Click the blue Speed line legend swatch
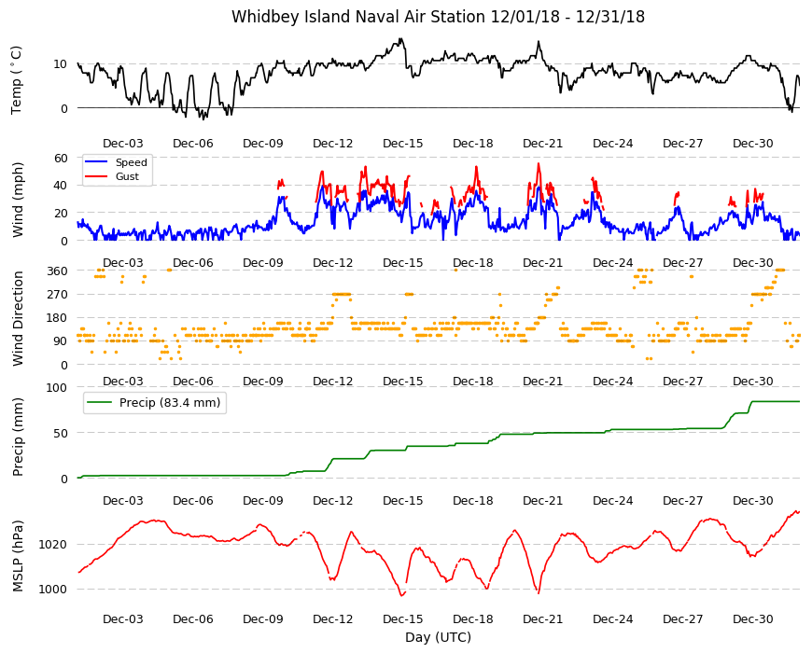This screenshot has width=812, height=653. coord(95,162)
